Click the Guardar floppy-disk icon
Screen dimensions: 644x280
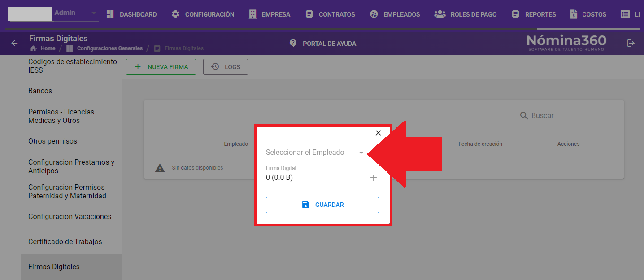coord(305,205)
